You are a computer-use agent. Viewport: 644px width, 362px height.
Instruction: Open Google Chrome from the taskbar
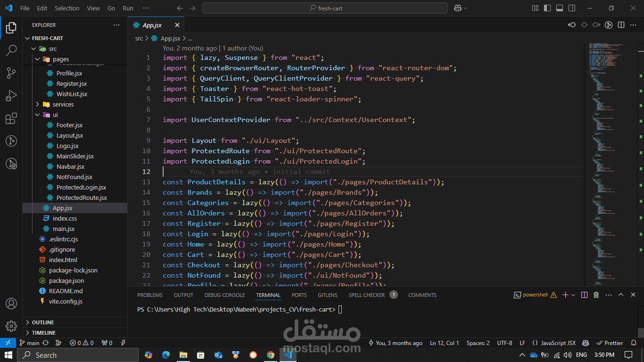tap(271, 355)
